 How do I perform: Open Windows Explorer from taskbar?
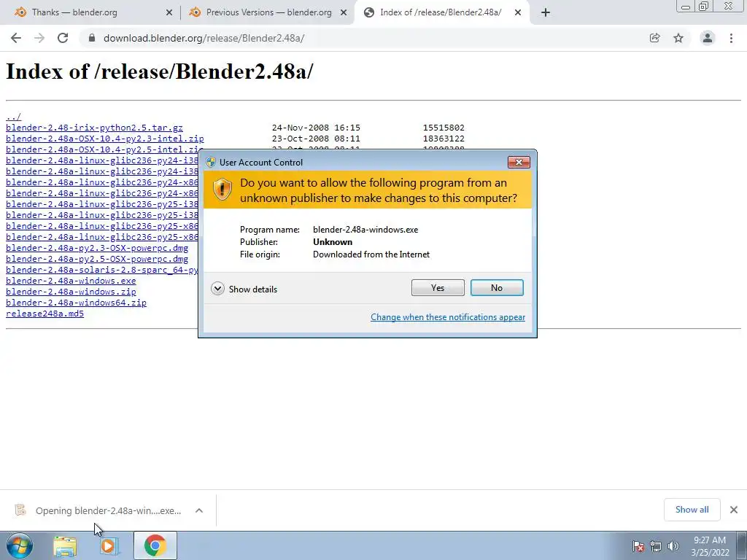click(65, 546)
